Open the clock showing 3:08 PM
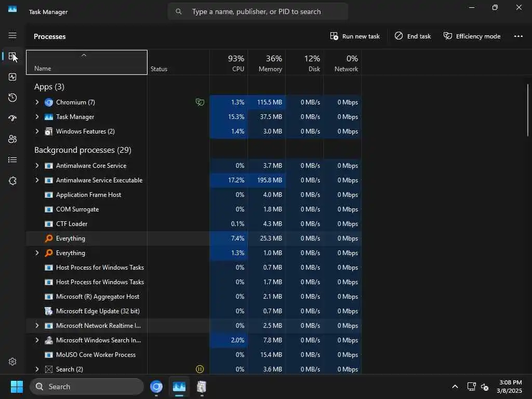This screenshot has width=532, height=399. coord(509,387)
